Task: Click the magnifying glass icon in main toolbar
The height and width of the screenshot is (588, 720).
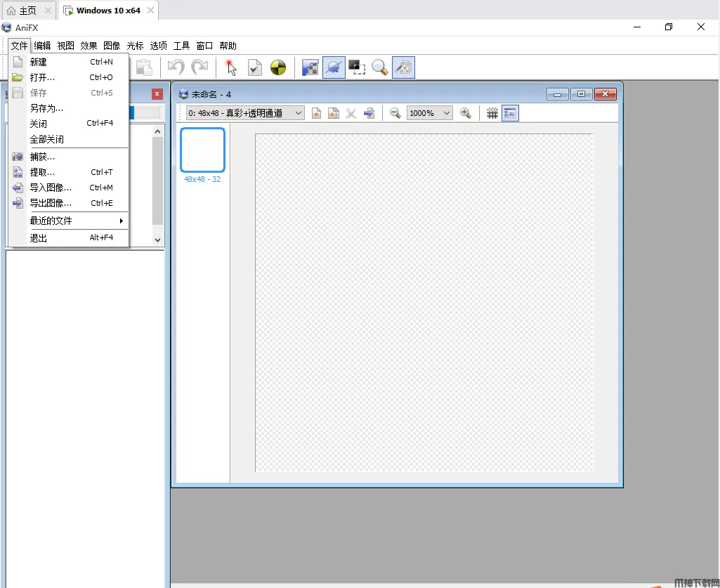Action: click(380, 67)
